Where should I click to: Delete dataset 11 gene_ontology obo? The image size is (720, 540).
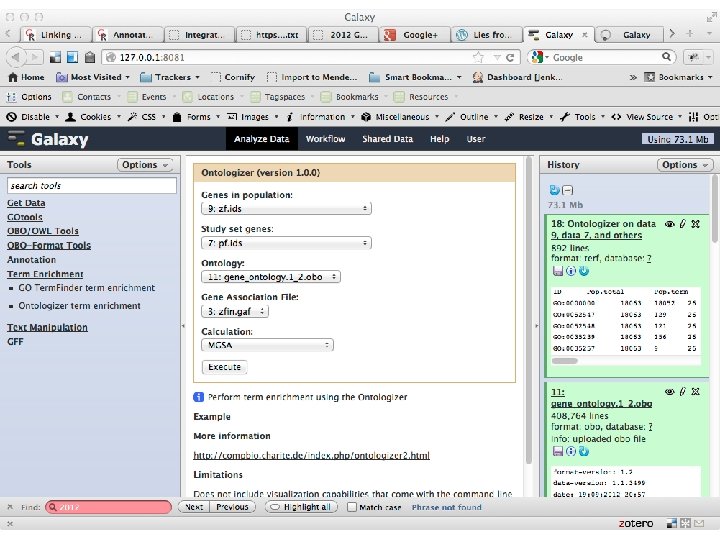pos(696,392)
